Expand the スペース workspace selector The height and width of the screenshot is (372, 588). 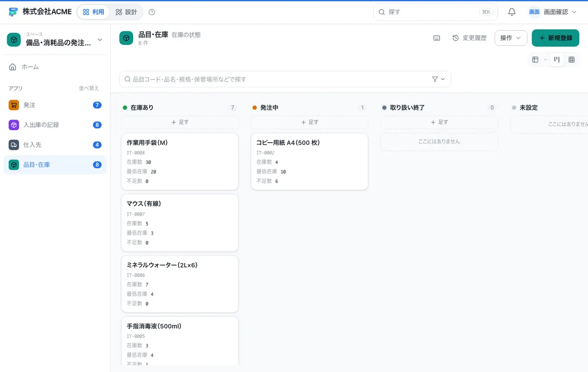point(55,40)
